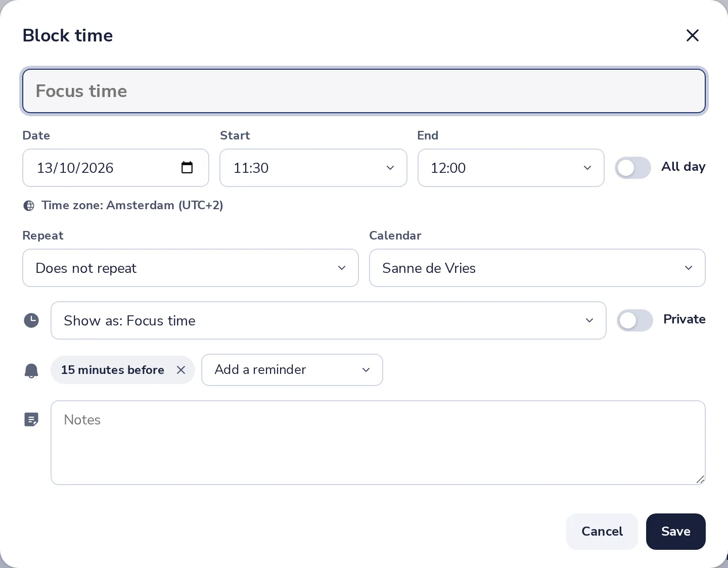Click the notes icon beside Notes field
The height and width of the screenshot is (568, 728).
coord(31,419)
